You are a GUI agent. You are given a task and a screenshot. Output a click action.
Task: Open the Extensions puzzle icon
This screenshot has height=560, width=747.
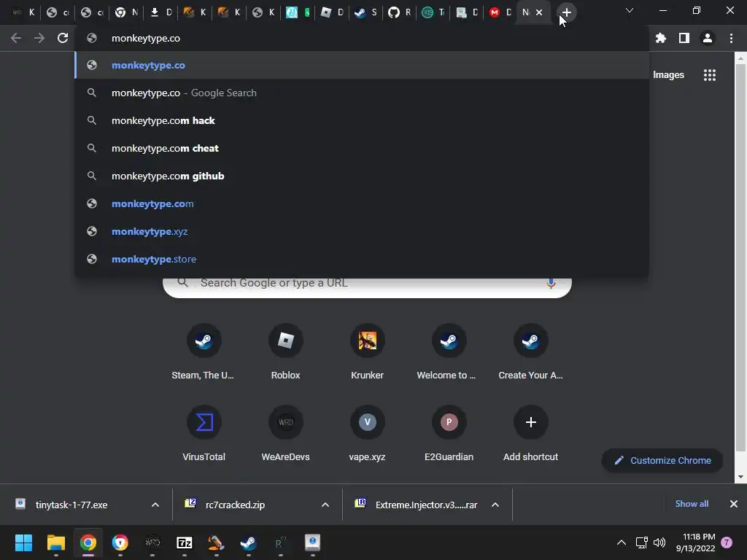(x=660, y=38)
